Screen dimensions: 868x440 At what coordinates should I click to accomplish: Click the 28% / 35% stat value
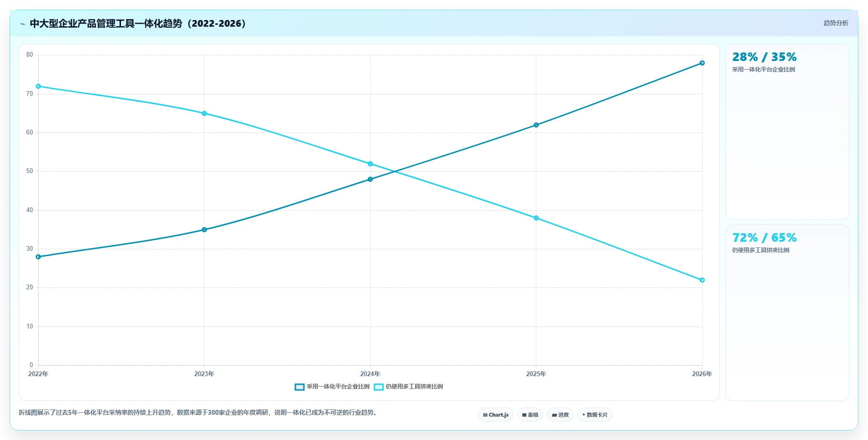764,57
